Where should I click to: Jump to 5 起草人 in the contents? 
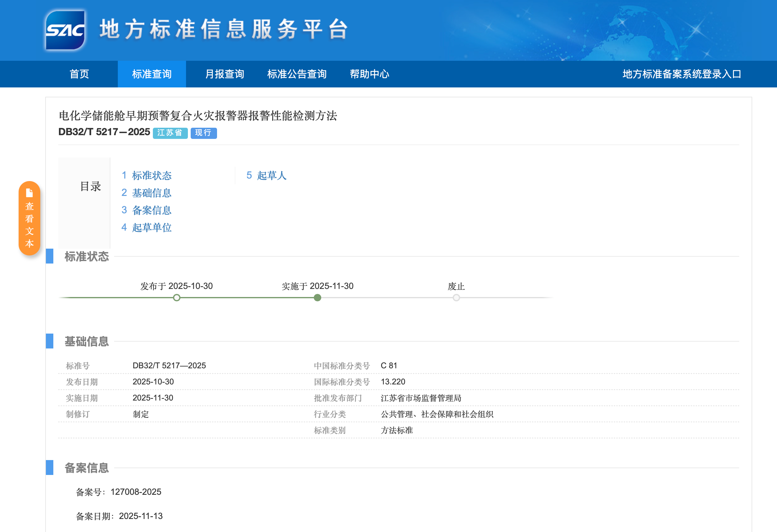click(266, 175)
